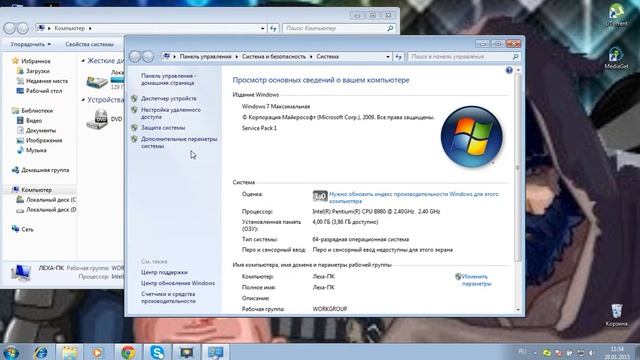Go forward in the System window
Image resolution: width=640 pixels, height=360 pixels.
148,57
